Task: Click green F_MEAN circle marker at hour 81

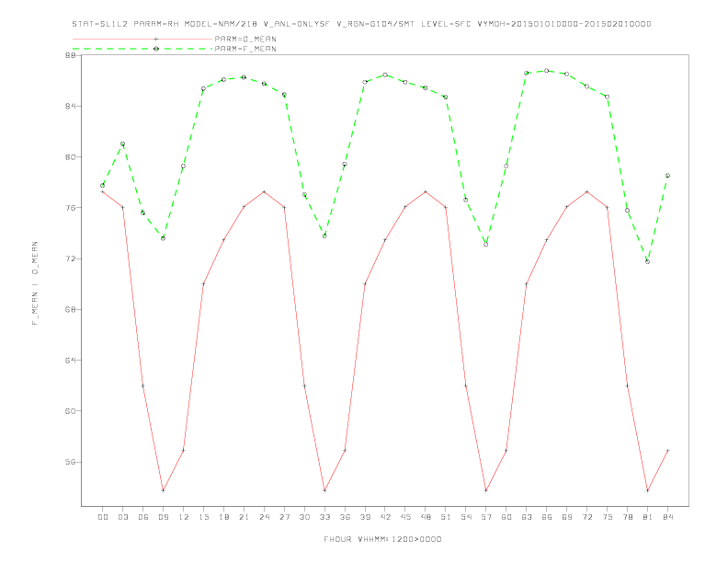Action: pyautogui.click(x=648, y=262)
